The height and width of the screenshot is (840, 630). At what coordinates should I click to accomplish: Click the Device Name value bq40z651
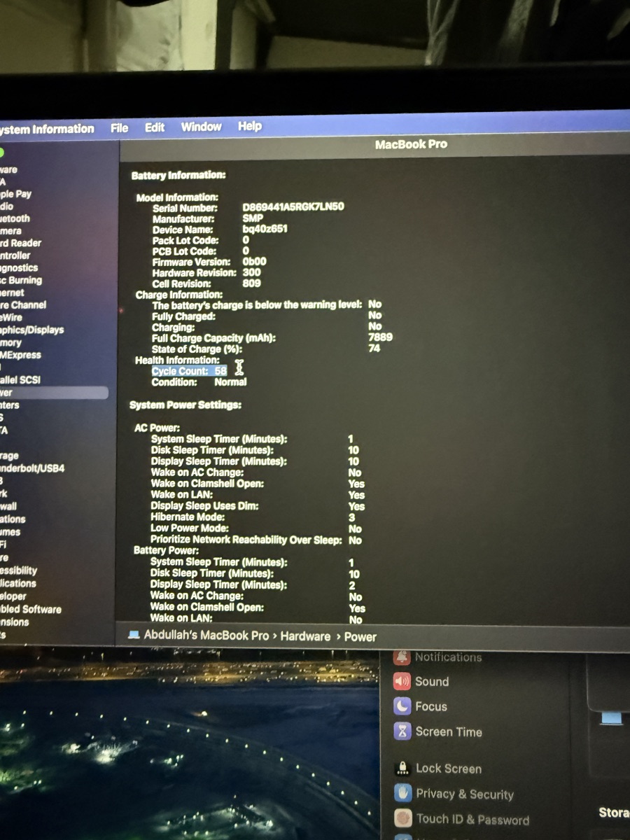[x=265, y=229]
